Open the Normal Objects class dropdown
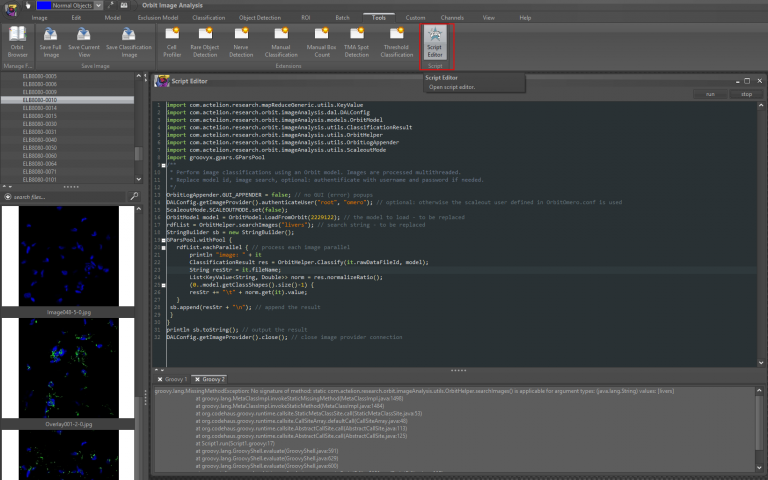This screenshot has width=768, height=480. 98,5
